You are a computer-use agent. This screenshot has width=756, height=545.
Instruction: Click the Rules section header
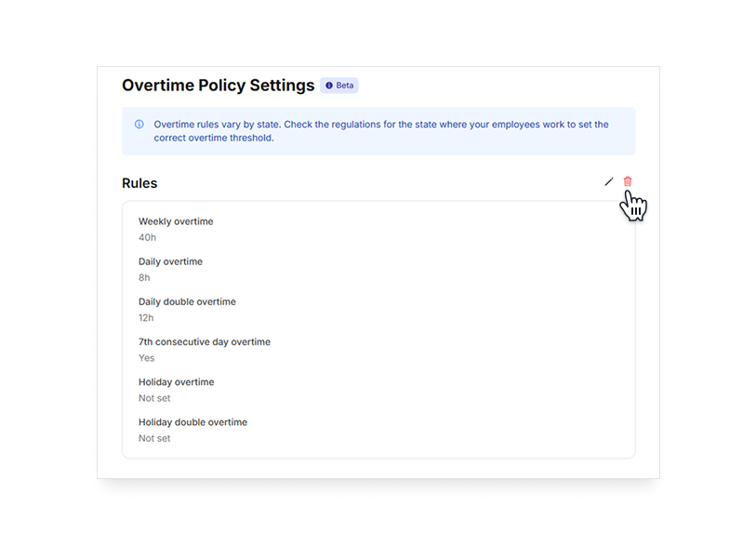coord(139,183)
